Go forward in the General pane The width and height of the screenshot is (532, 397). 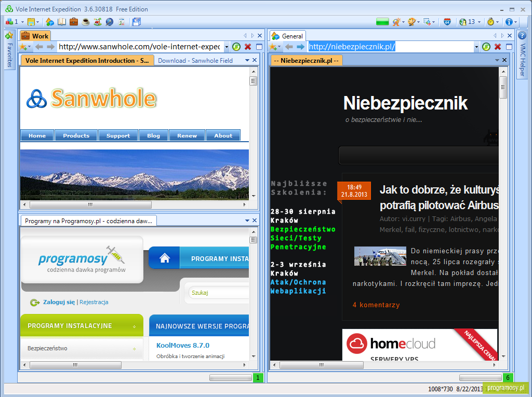click(300, 47)
